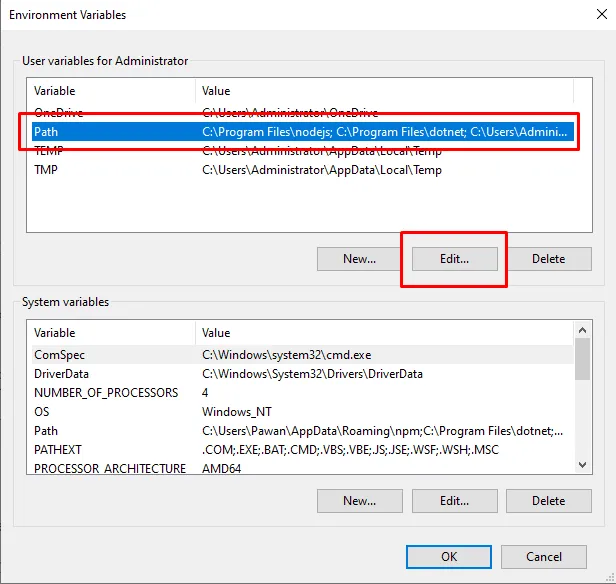
Task: Select the OneDrive user variable row
Action: (302, 113)
